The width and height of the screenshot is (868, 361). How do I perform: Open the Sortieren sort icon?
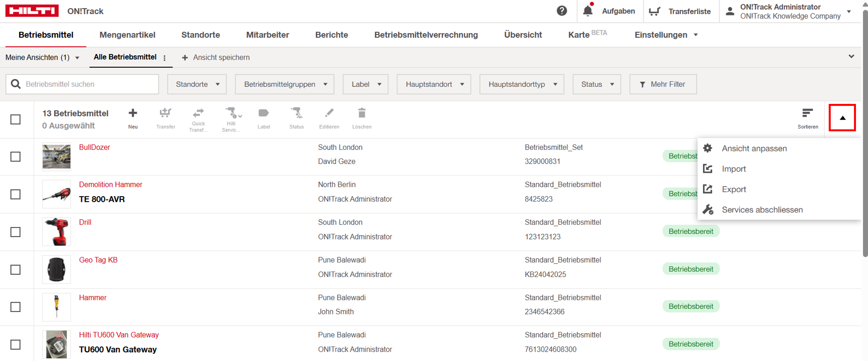[x=807, y=113]
